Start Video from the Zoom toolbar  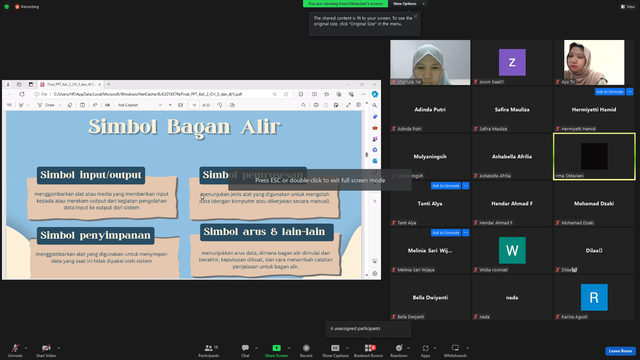(46, 350)
